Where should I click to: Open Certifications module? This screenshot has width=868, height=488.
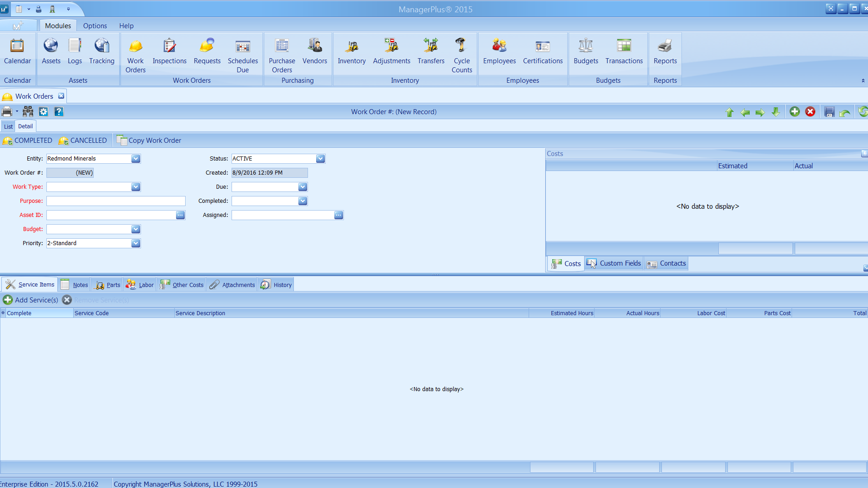(x=543, y=51)
